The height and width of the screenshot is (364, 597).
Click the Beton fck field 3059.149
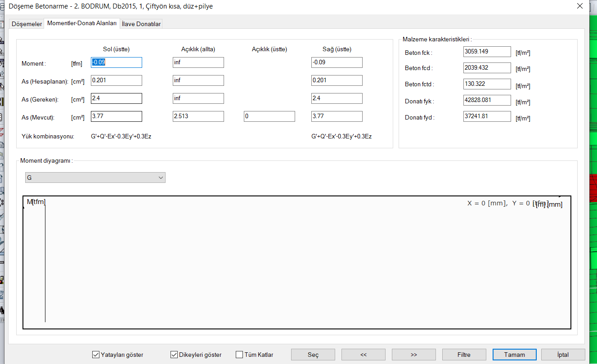click(x=487, y=52)
